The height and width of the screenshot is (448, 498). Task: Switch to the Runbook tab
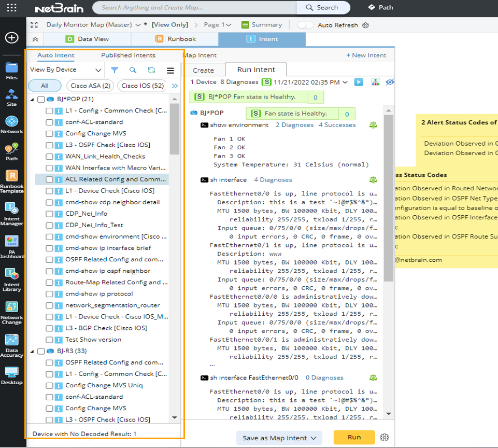pyautogui.click(x=175, y=39)
